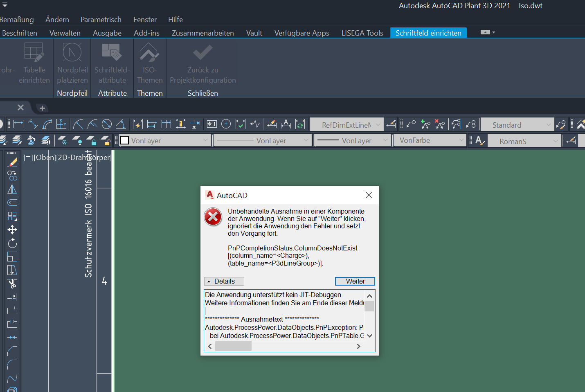Click the Lock layer icon
The height and width of the screenshot is (392, 585).
(91, 140)
